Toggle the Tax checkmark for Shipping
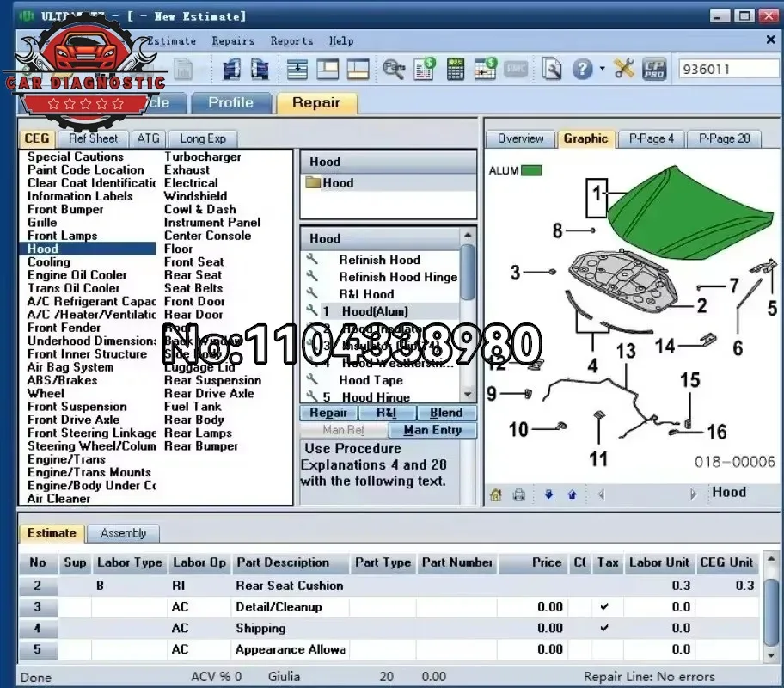Viewport: 784px width, 688px height. click(x=604, y=628)
